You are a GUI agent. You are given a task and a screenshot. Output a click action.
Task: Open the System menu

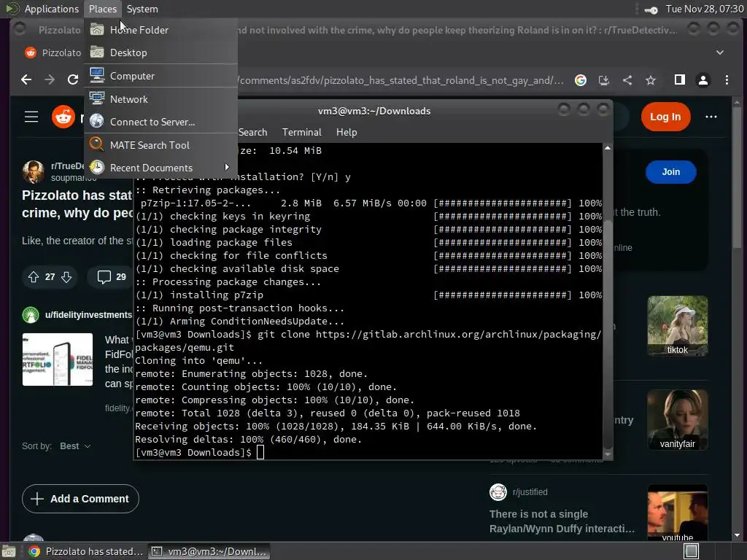pos(142,9)
